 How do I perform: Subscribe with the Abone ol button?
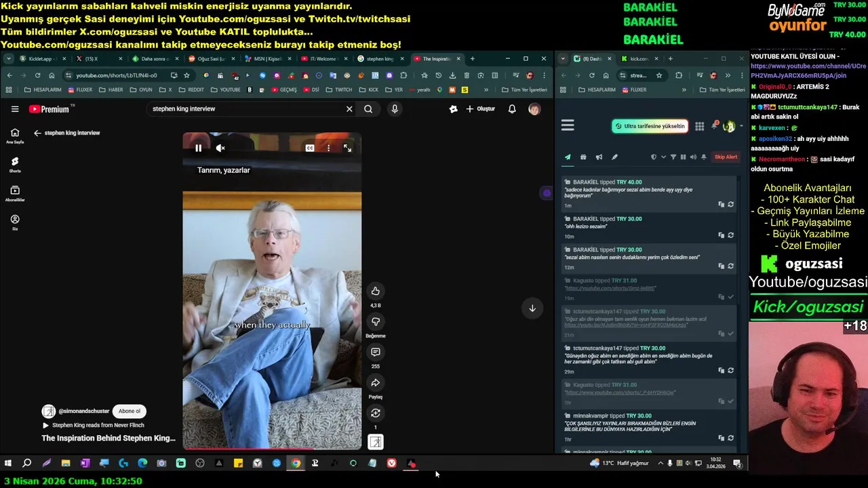pyautogui.click(x=130, y=411)
